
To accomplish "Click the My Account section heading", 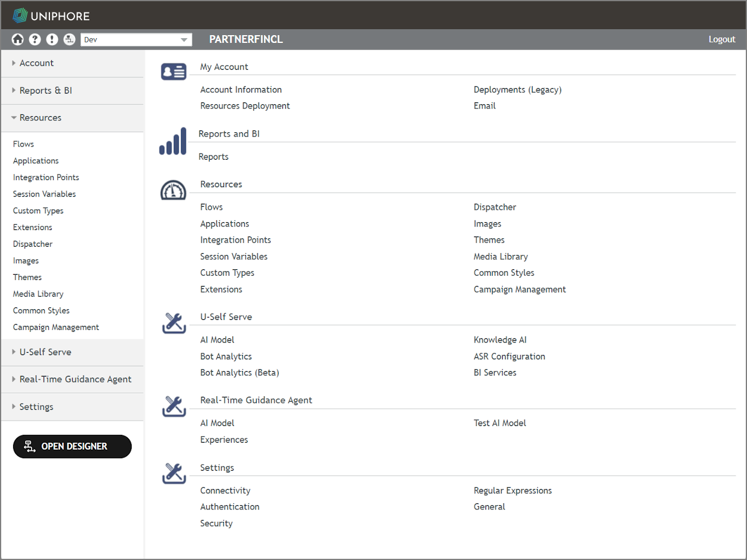I will (x=224, y=67).
